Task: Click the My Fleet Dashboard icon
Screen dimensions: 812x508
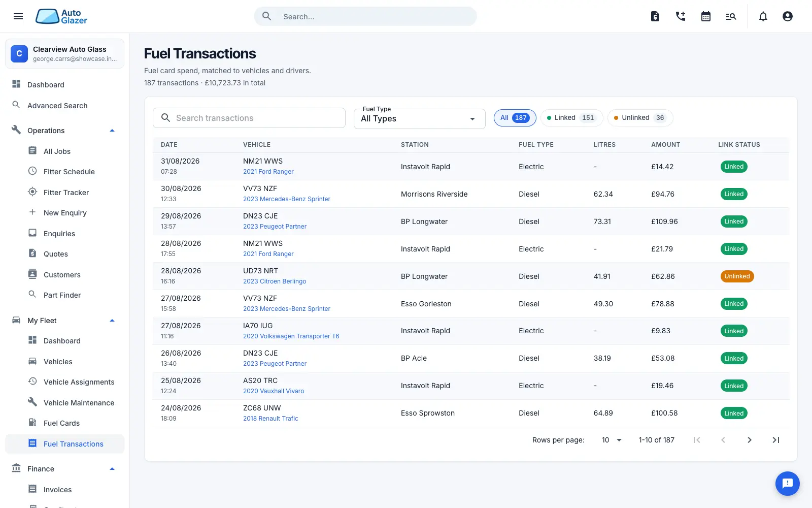Action: tap(32, 340)
